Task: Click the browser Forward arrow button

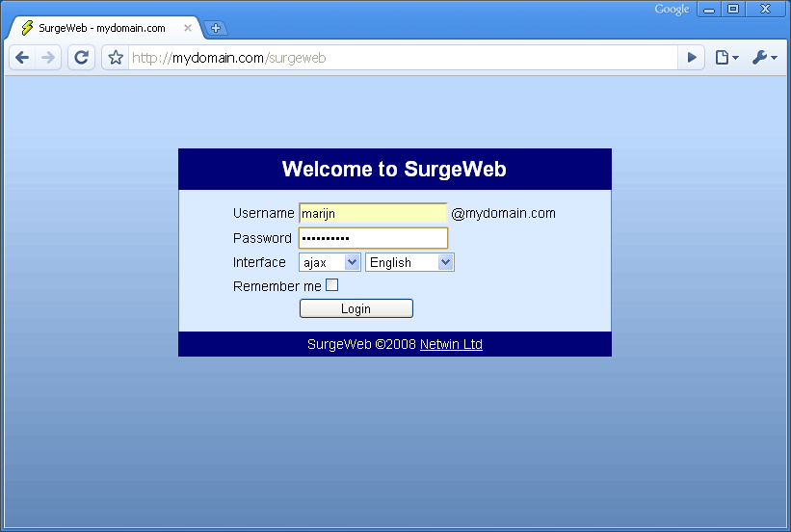Action: tap(48, 58)
